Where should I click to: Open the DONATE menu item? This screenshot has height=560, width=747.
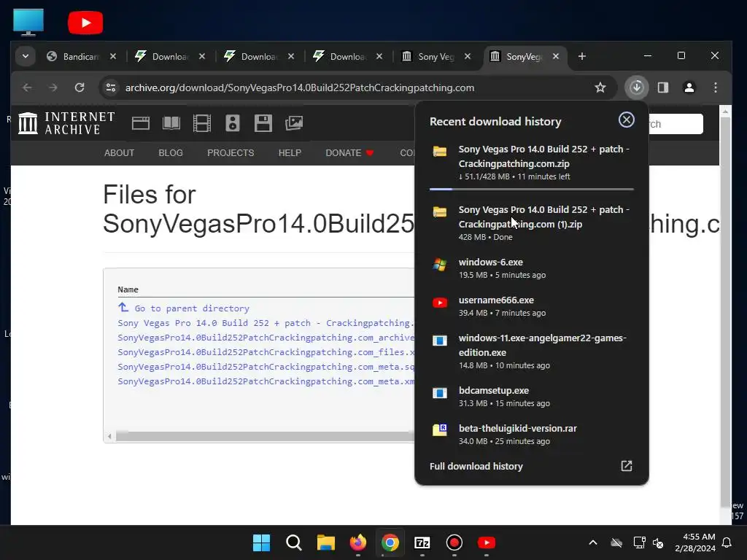tap(349, 153)
